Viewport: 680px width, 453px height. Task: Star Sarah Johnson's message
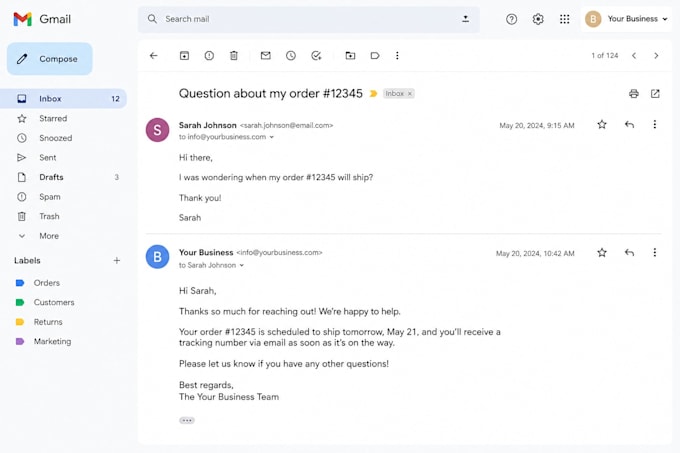coord(602,125)
